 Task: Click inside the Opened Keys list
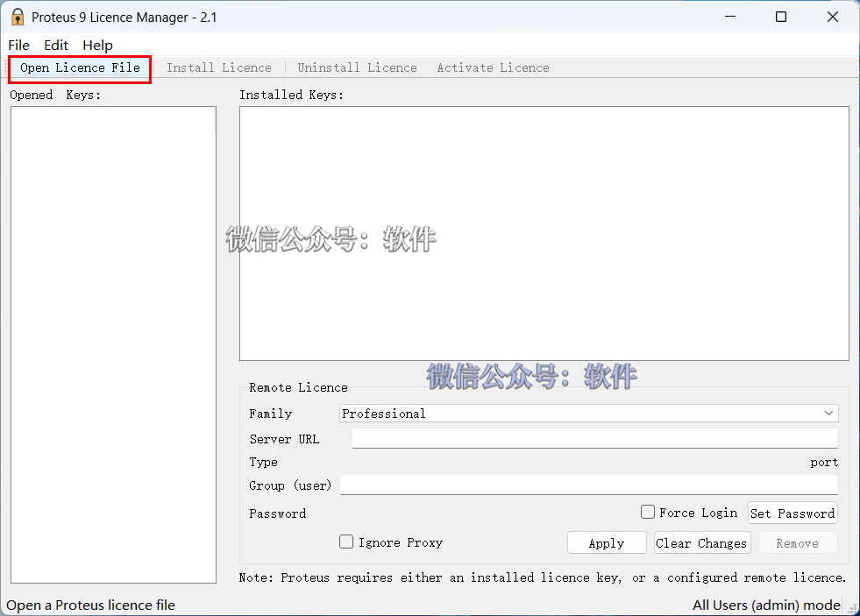(114, 344)
